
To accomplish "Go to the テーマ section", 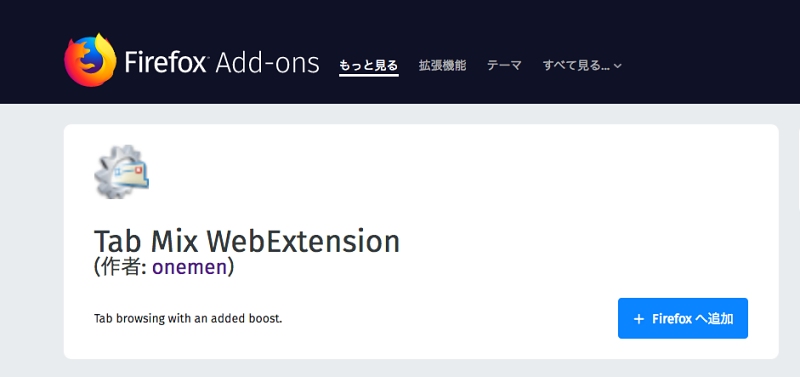I will click(504, 65).
